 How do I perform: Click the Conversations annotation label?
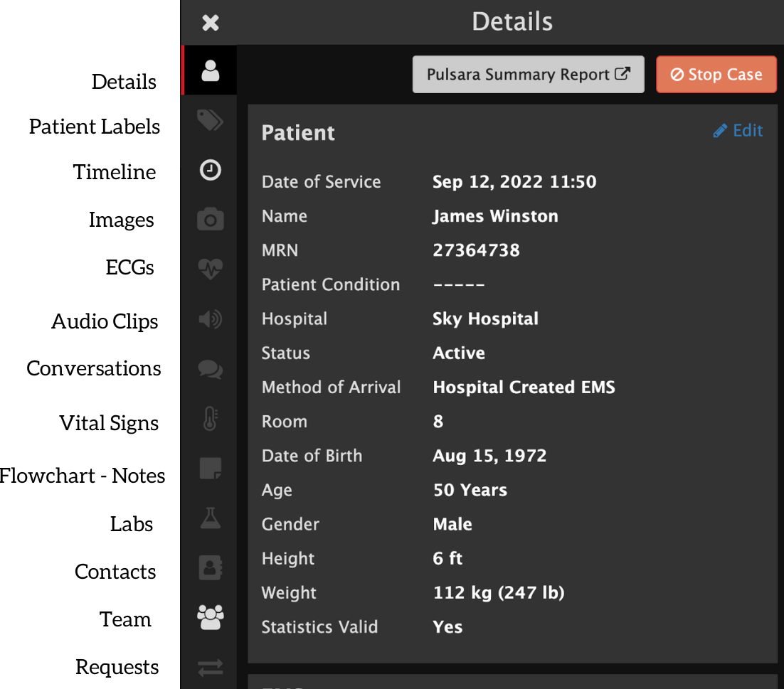click(x=93, y=369)
